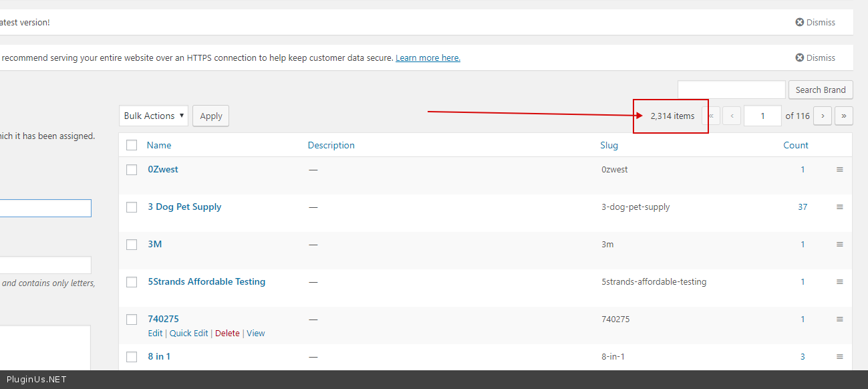The height and width of the screenshot is (389, 868).
Task: Select the 5Strands Affordable Testing checkbox
Action: tap(132, 282)
